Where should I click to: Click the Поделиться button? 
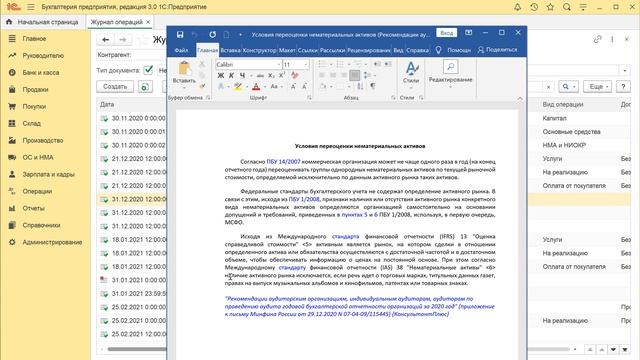tap(497, 49)
